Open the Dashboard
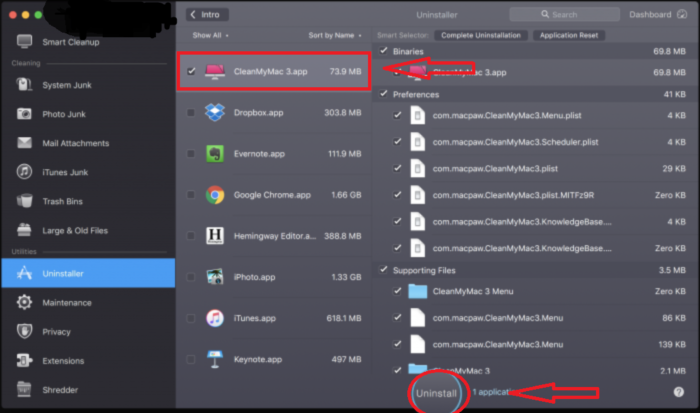Viewport: 700px width, 413px height. 658,14
